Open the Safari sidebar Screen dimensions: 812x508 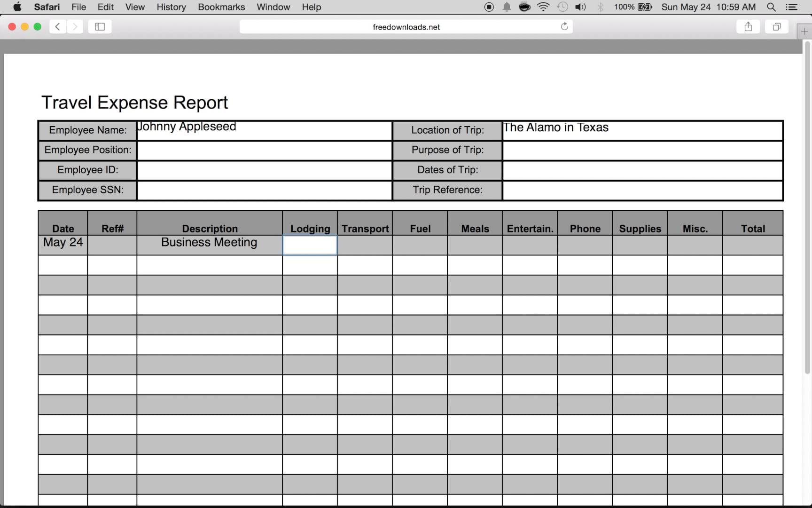100,27
